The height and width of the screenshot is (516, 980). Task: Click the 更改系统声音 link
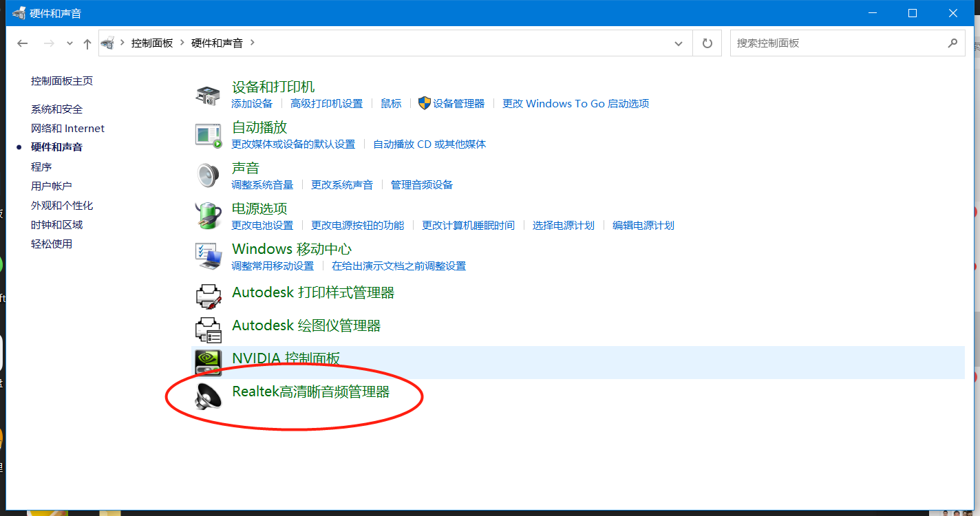(x=342, y=185)
